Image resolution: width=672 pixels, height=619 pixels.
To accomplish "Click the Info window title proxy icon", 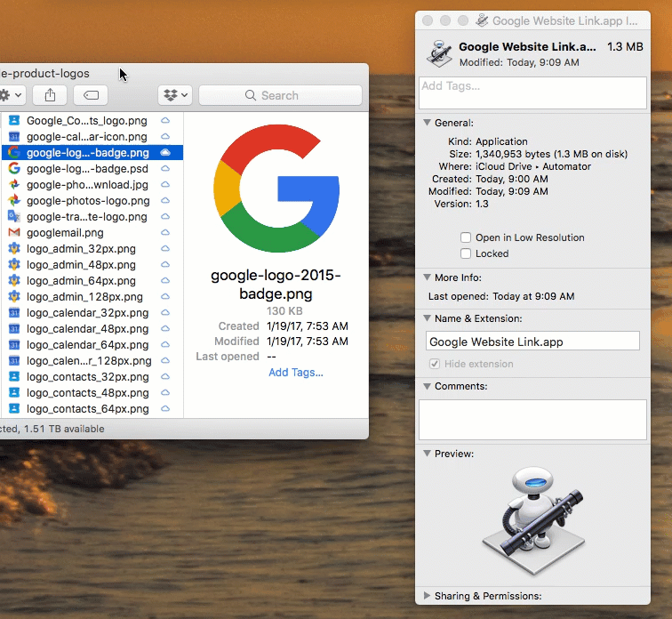I will [x=482, y=20].
